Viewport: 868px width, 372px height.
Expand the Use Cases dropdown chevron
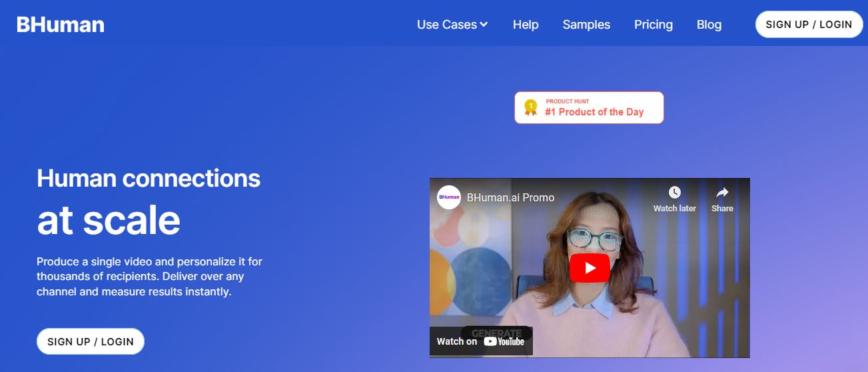click(x=484, y=25)
